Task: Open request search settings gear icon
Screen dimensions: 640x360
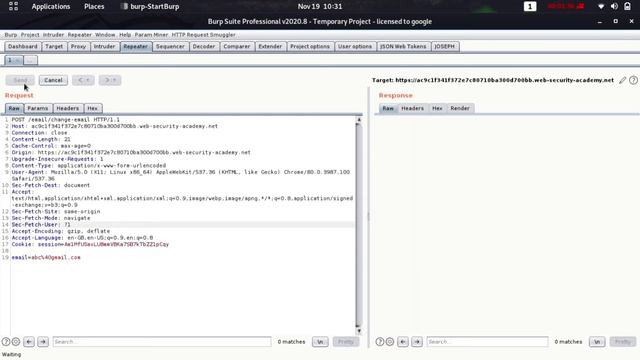Action: pos(16,342)
